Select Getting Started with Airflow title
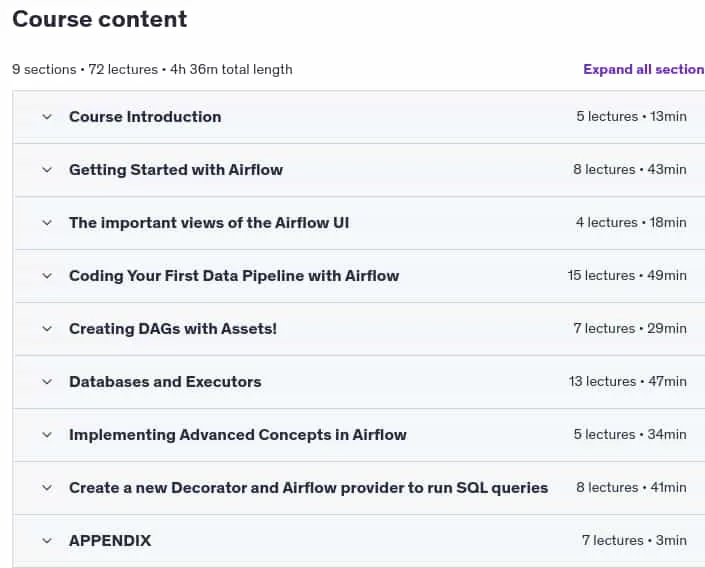 pos(176,170)
